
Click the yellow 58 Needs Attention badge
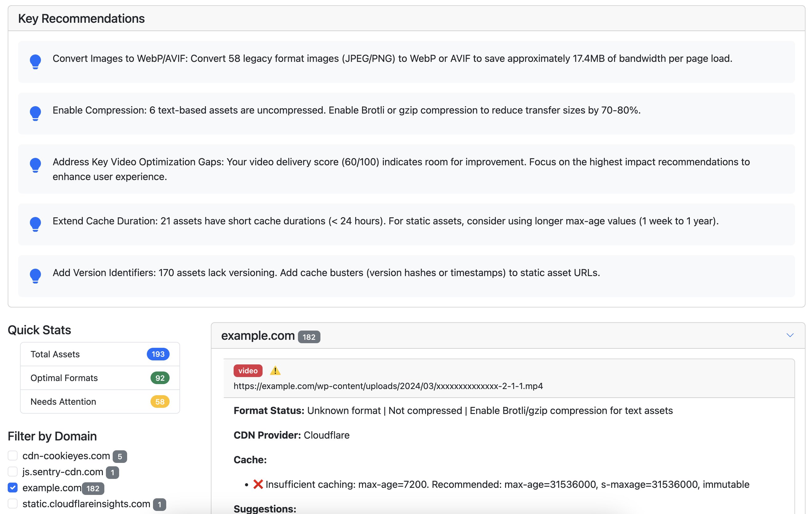pos(159,401)
